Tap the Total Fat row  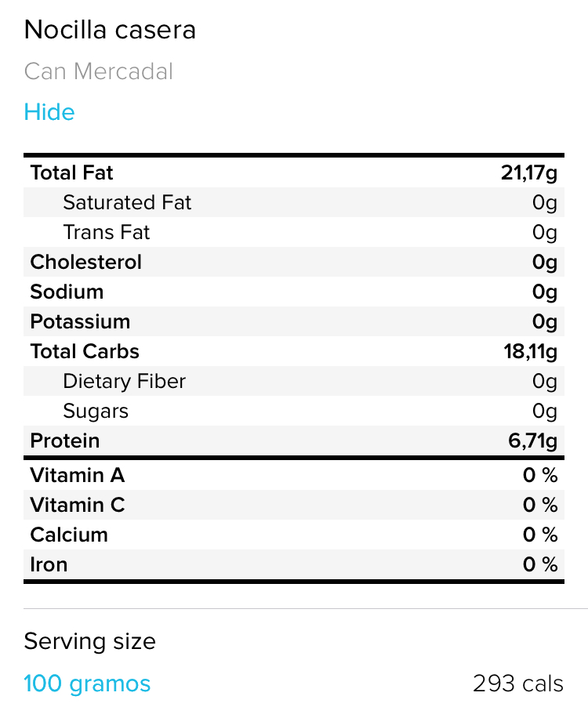pos(293,173)
